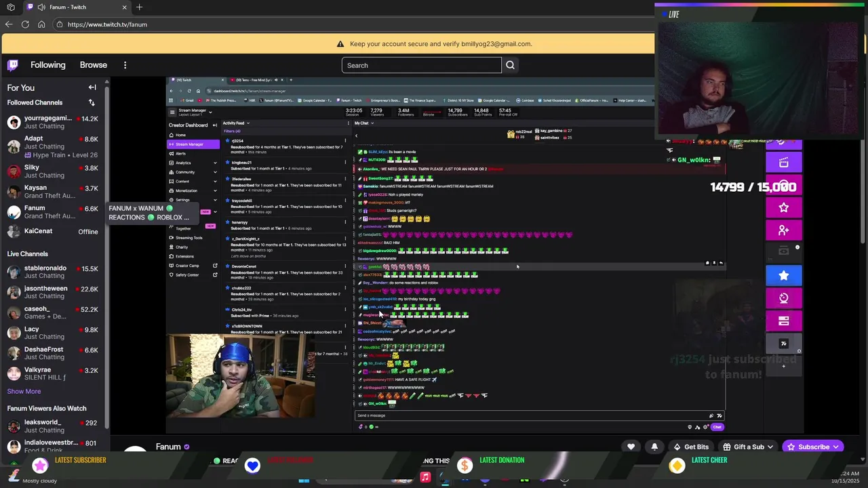Click the blue star quick action
The width and height of the screenshot is (868, 488).
[x=784, y=275]
